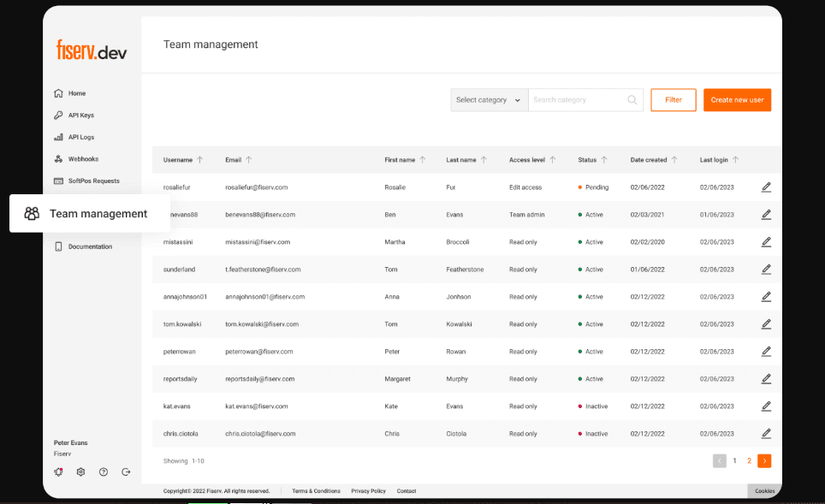Click Create new user button
The width and height of the screenshot is (825, 504).
(737, 100)
